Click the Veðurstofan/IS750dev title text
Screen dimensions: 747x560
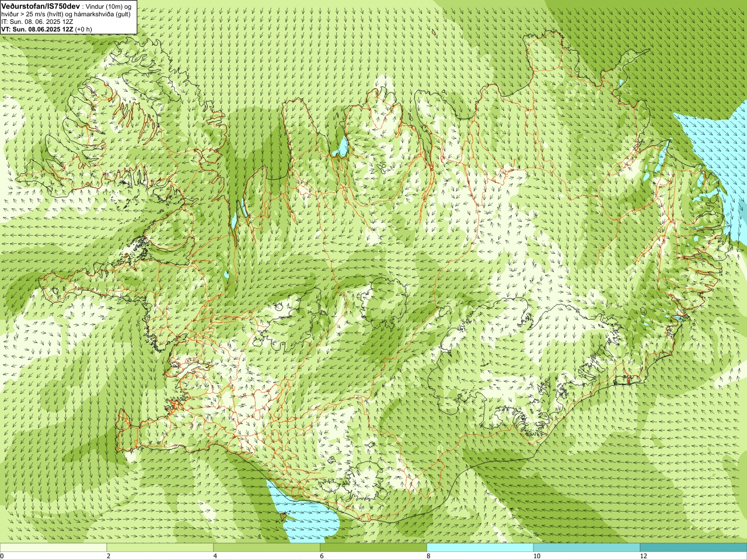tap(41, 5)
